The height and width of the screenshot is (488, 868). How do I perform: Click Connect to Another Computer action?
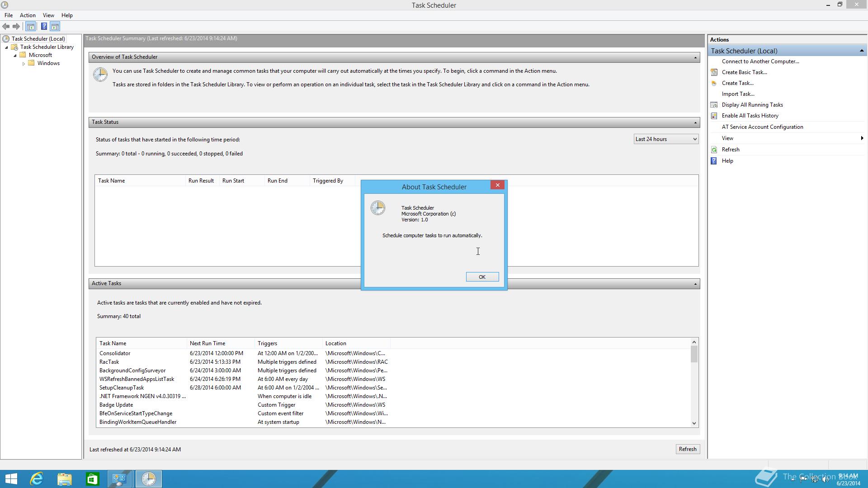(x=760, y=61)
